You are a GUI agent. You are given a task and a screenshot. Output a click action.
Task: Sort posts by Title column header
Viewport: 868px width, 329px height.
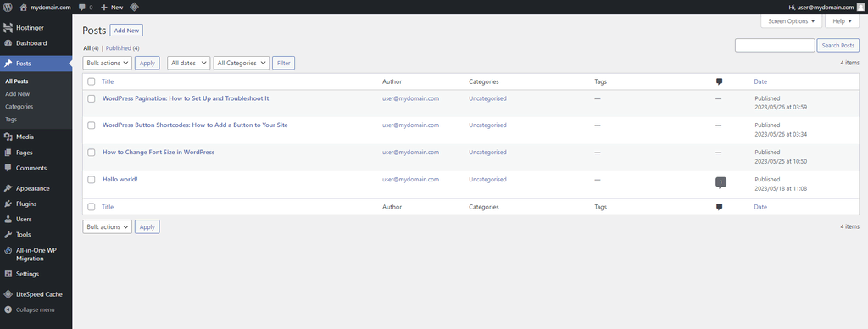108,81
